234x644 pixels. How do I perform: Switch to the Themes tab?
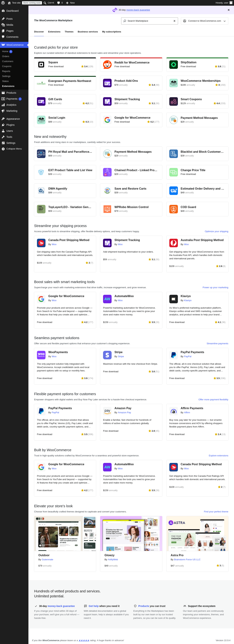[69, 32]
